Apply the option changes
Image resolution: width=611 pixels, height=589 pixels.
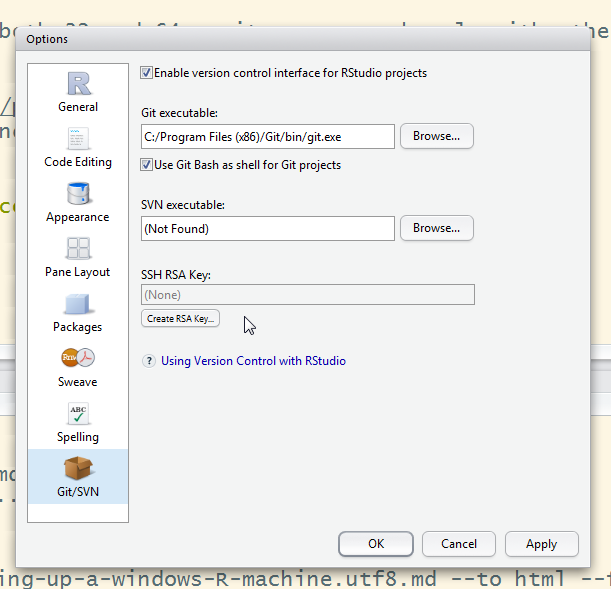pos(542,544)
